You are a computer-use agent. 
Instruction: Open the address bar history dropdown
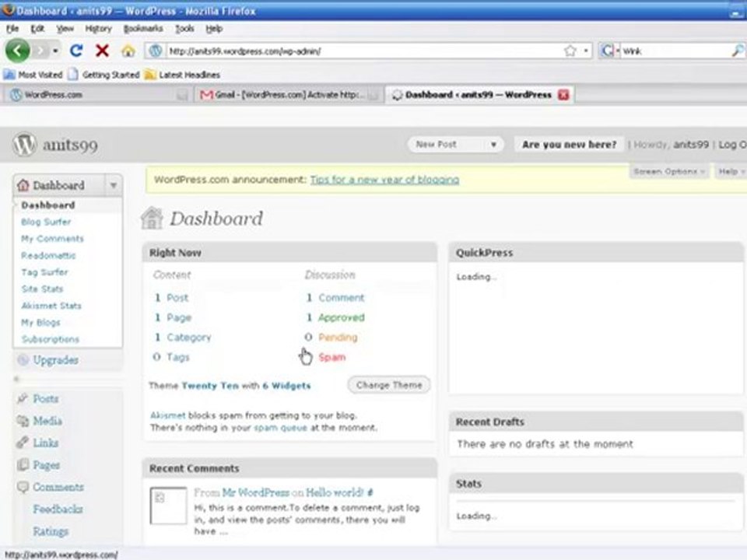(x=585, y=51)
